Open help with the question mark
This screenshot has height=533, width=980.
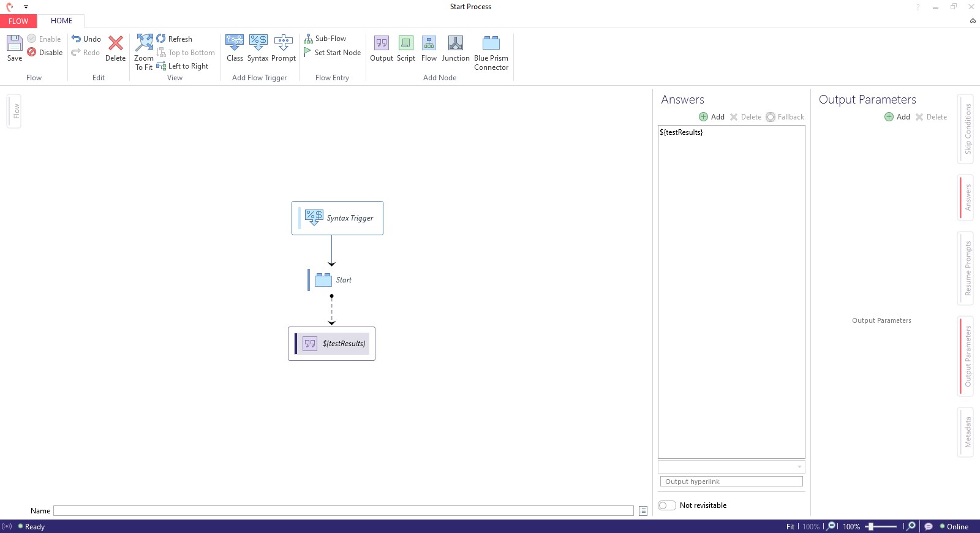tap(918, 7)
